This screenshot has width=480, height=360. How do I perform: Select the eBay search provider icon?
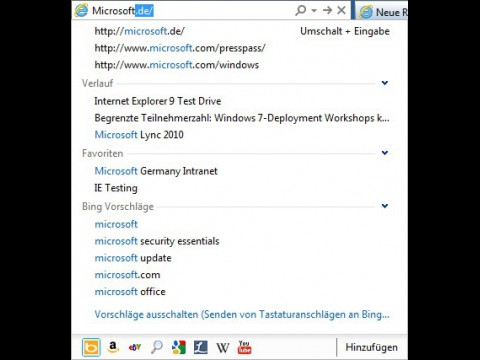[135, 347]
